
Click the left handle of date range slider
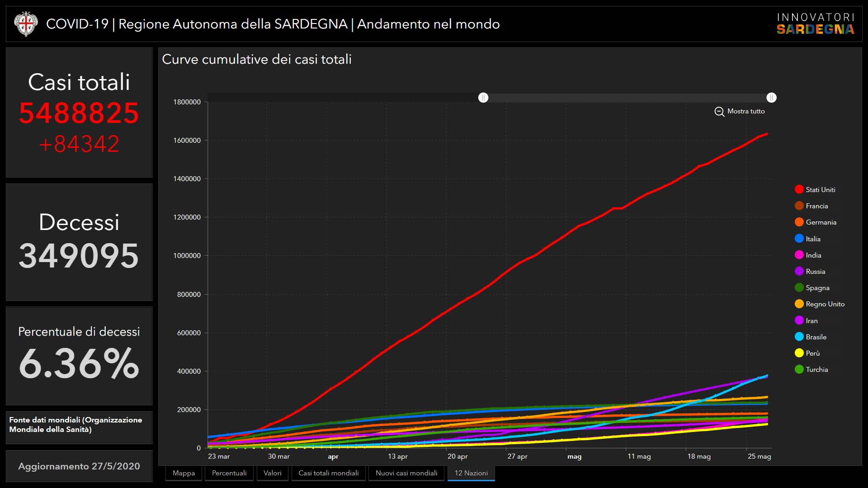(483, 98)
